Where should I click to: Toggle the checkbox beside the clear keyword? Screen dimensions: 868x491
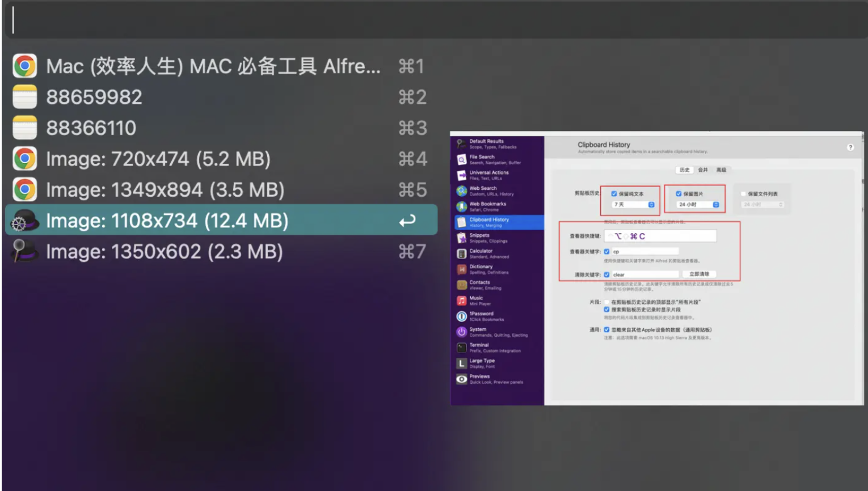(606, 274)
